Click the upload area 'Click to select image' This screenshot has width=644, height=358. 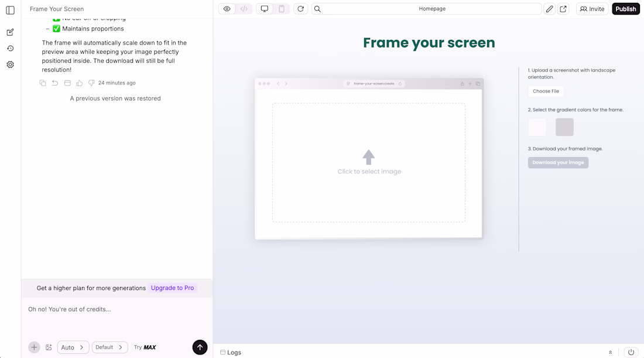(x=369, y=163)
